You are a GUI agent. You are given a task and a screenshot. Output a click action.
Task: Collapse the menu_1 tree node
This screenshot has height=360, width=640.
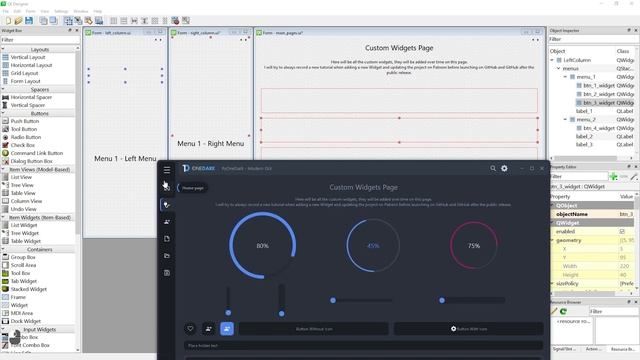coord(565,77)
